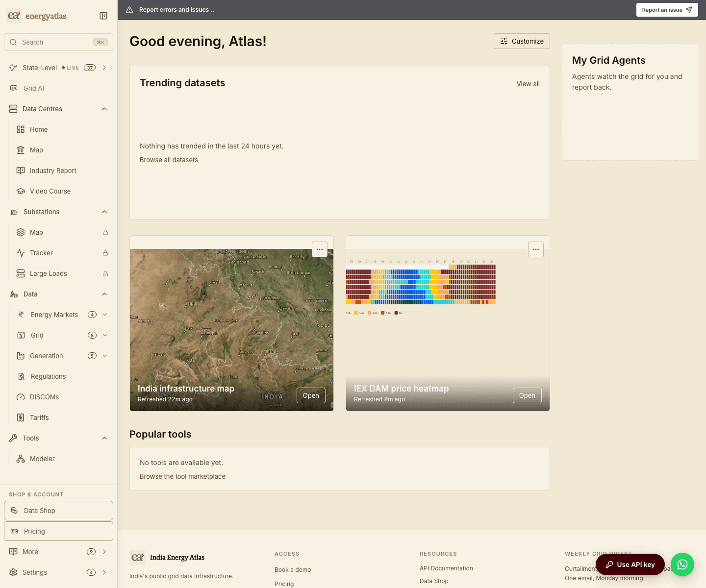This screenshot has height=588, width=706.
Task: Click the State-Level sidebar icon
Action: click(x=13, y=68)
